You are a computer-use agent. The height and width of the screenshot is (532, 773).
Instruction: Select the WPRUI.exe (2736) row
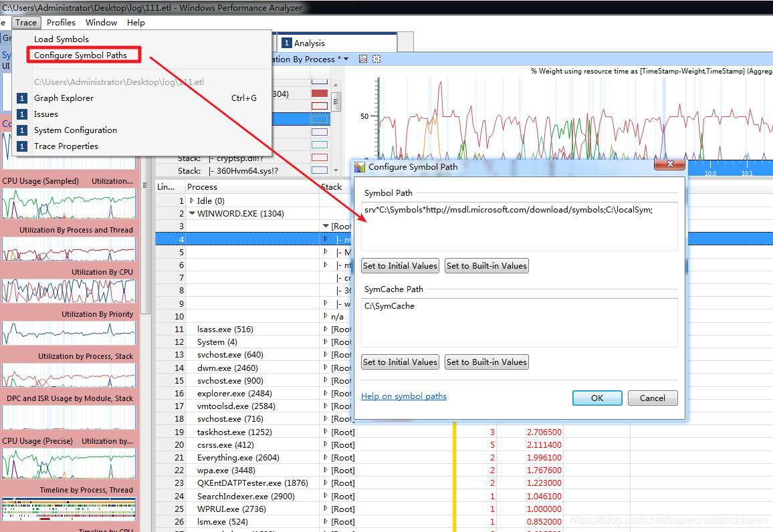231,509
